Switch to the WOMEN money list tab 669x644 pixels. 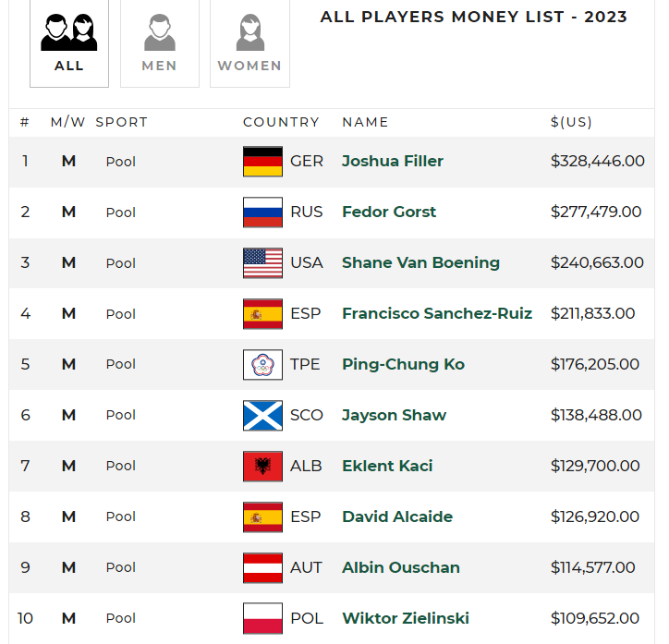[x=249, y=43]
